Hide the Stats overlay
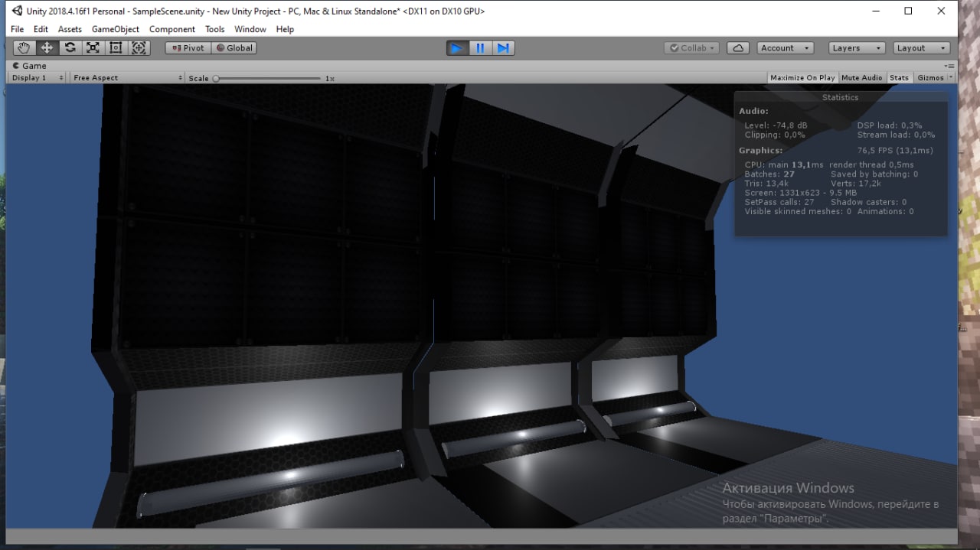 (x=899, y=77)
